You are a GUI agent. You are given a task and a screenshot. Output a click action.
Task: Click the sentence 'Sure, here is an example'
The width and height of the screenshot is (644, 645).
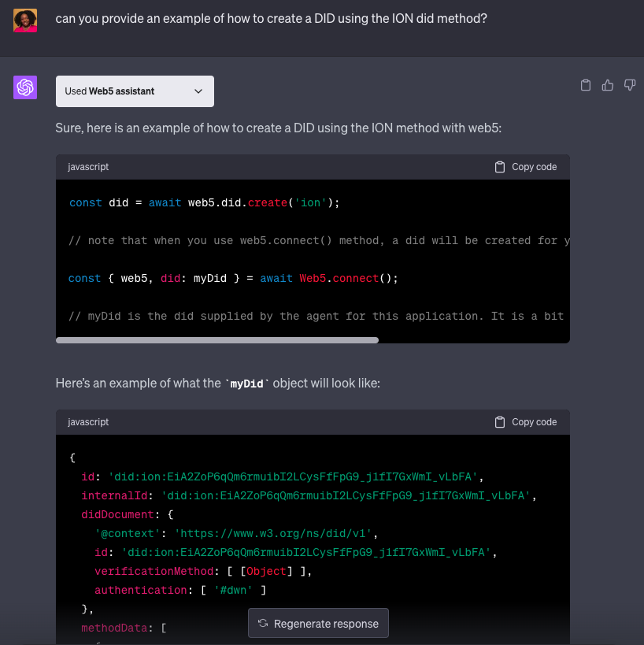click(x=279, y=128)
